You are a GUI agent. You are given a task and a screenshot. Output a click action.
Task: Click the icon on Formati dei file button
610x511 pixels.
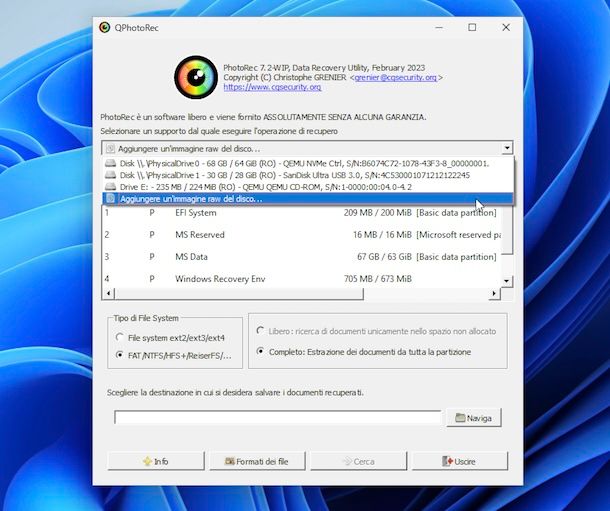point(230,461)
